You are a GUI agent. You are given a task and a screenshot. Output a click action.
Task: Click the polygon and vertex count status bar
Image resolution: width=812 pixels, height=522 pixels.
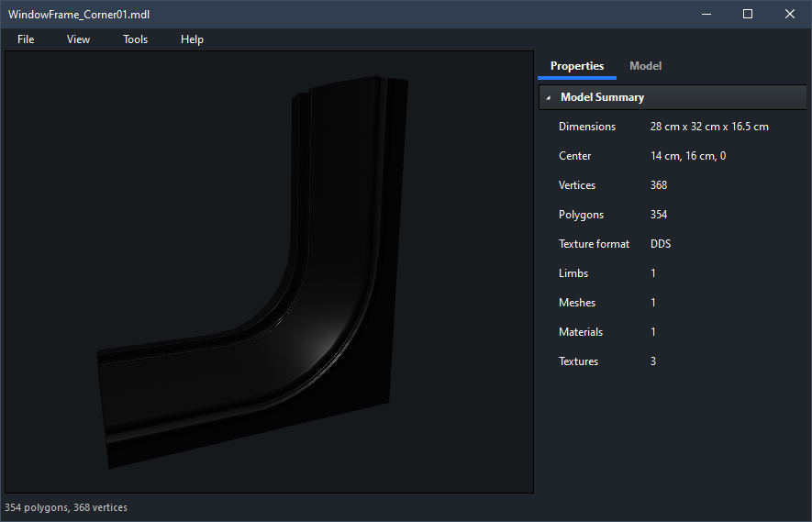click(x=66, y=507)
